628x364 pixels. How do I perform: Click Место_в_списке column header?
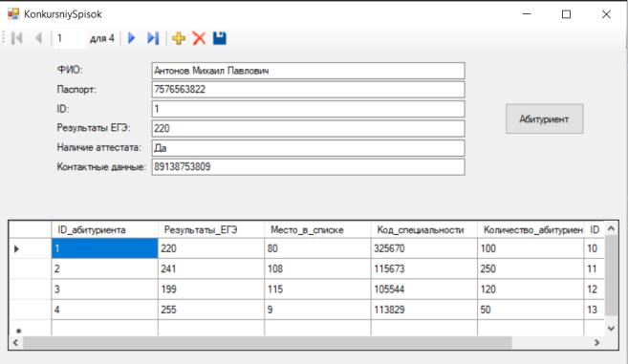click(x=317, y=230)
